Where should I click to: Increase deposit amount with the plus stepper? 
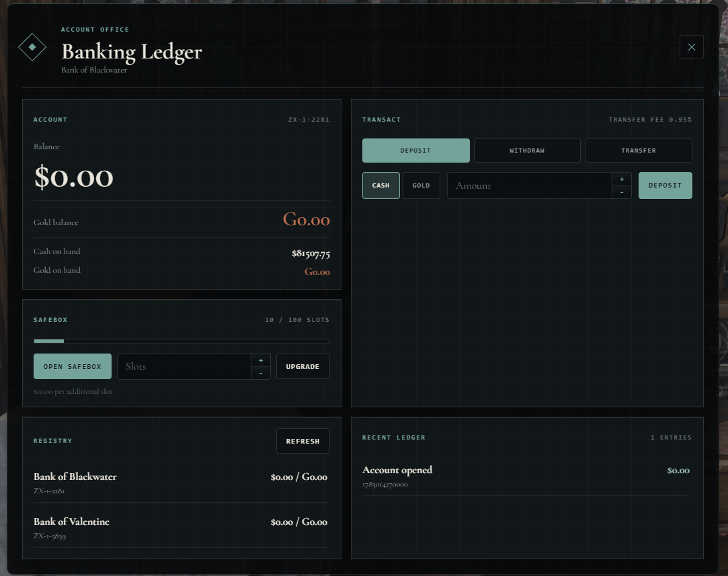(622, 179)
